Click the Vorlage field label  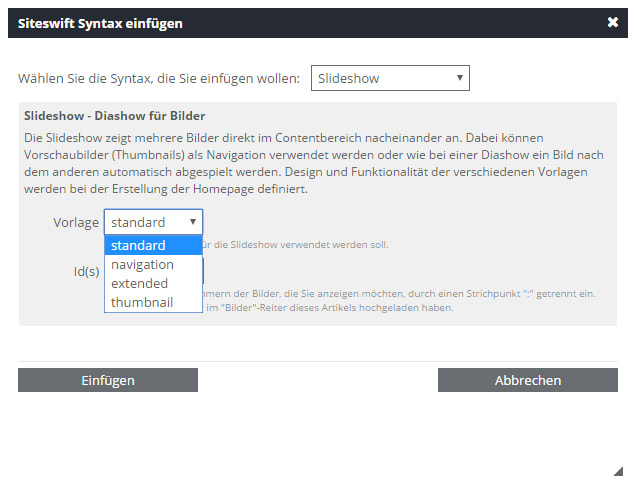click(x=76, y=222)
